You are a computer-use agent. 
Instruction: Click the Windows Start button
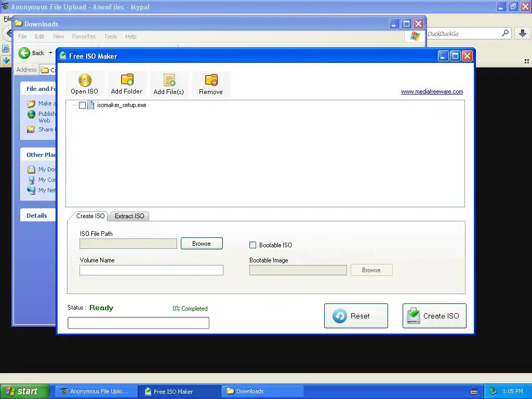[25, 391]
